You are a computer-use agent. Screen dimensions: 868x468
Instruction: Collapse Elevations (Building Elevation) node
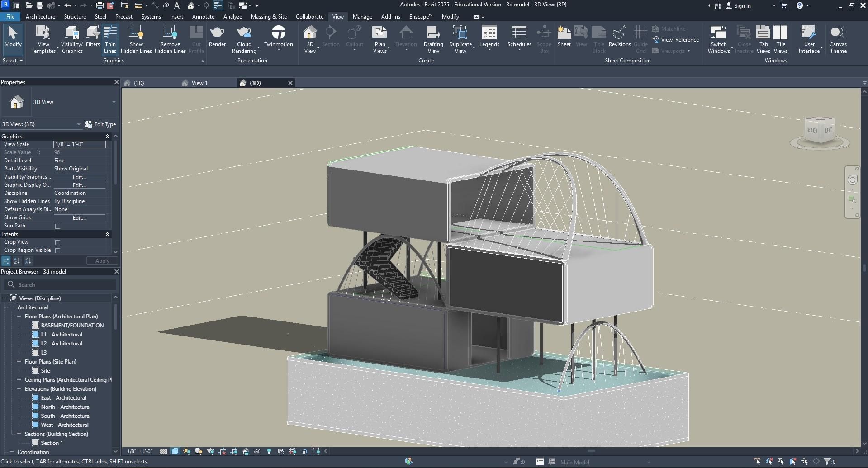[x=19, y=389]
